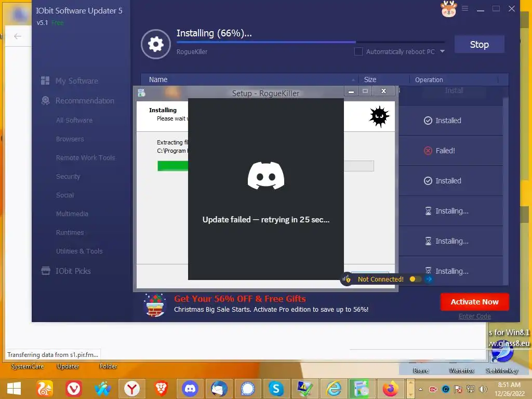
Task: Select the Runtimes category
Action: point(70,232)
